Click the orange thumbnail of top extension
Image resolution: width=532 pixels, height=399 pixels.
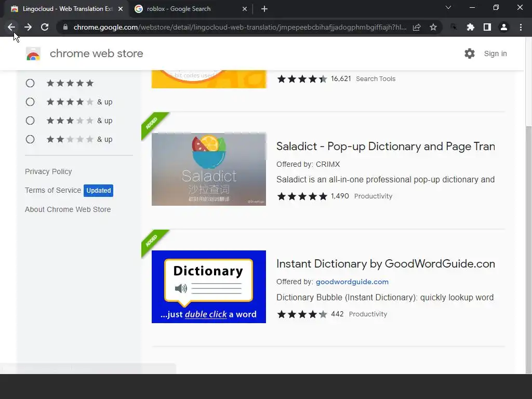[x=209, y=79]
